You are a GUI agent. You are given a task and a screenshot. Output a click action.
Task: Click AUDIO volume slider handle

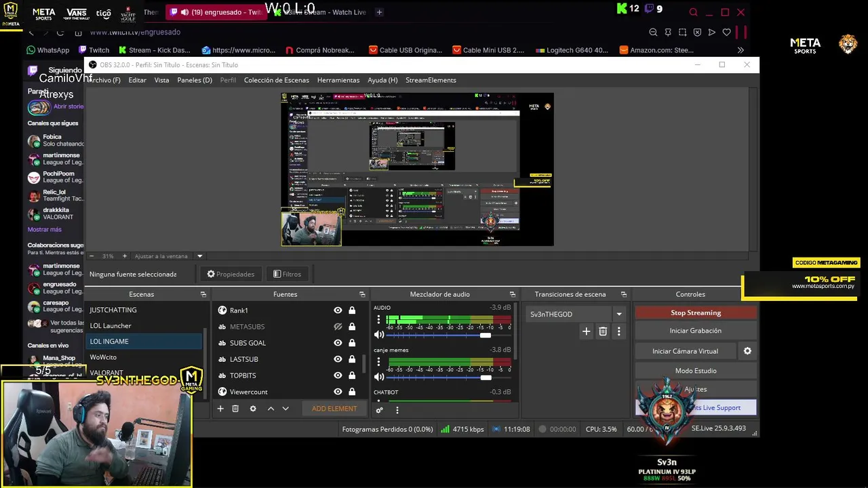point(486,335)
